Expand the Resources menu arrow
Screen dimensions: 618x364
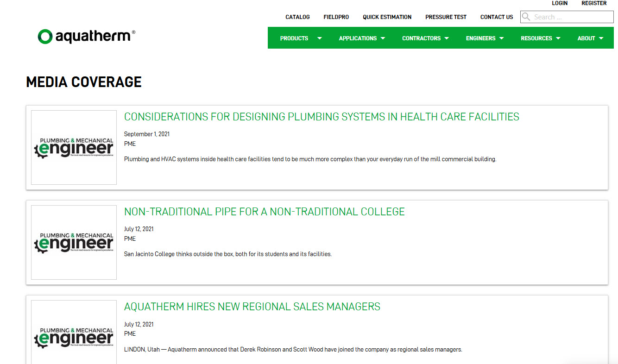point(558,38)
